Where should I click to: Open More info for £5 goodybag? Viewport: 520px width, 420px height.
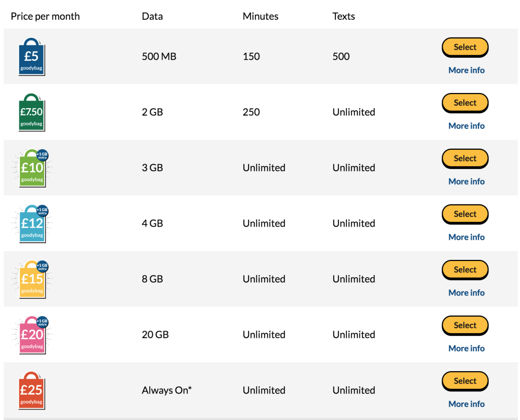pyautogui.click(x=466, y=70)
